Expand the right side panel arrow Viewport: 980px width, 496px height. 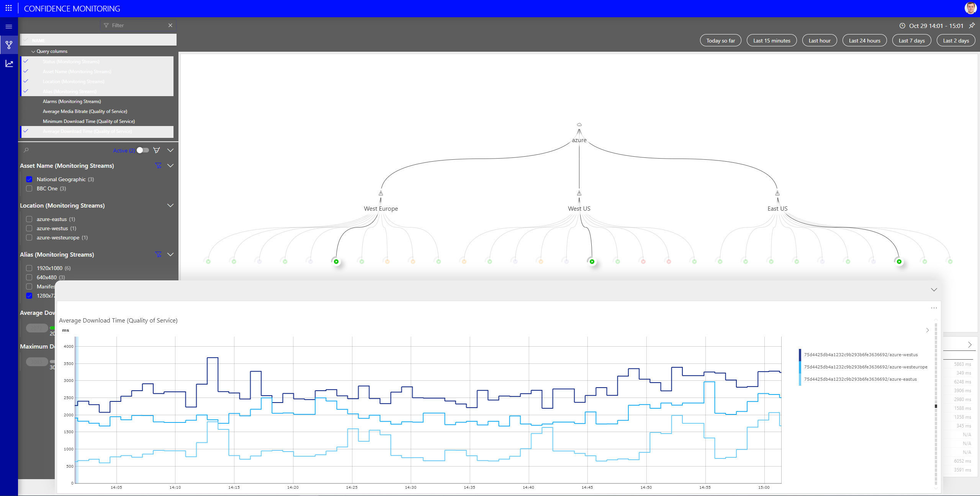coord(970,345)
